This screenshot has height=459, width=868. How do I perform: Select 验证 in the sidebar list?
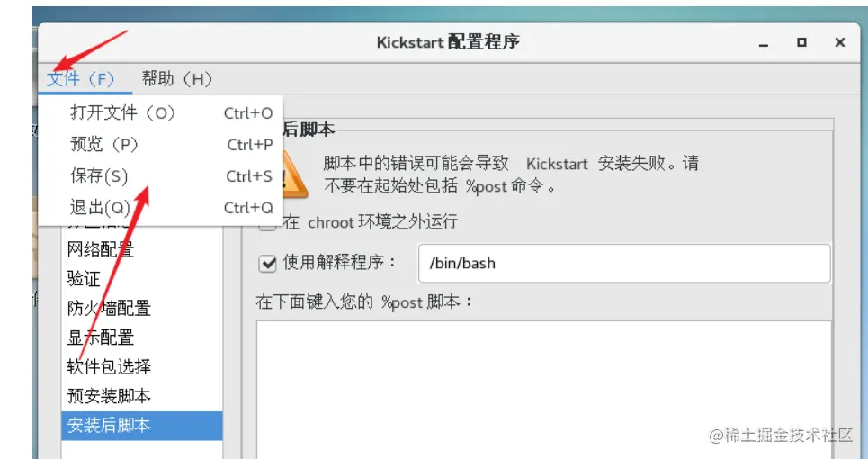point(142,279)
